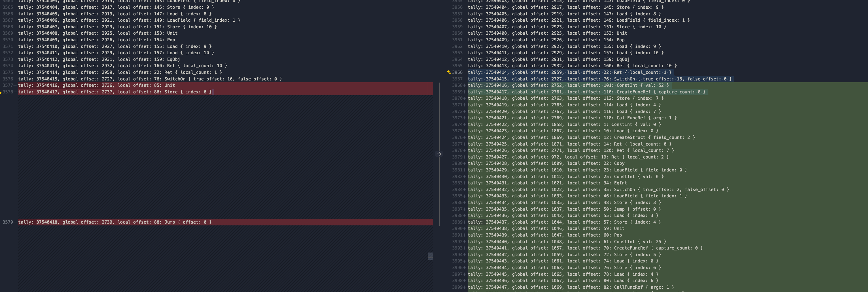Click line number 3579 in left pane
Viewport: 868px width, 292px height.
pyautogui.click(x=8, y=222)
